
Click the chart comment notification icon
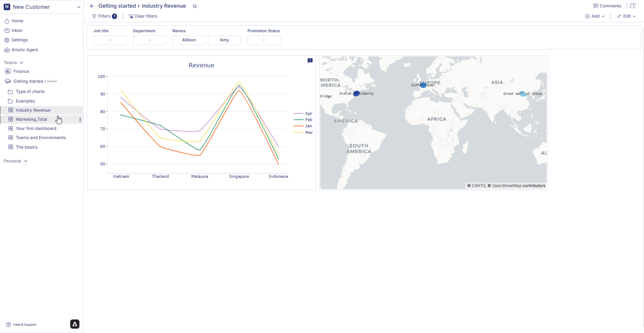point(310,61)
